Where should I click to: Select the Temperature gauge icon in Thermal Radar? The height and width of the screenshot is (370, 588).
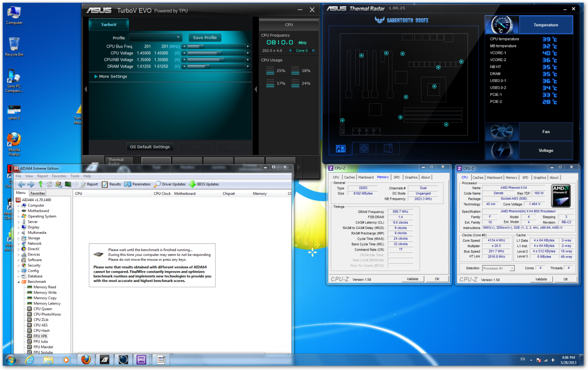[502, 24]
